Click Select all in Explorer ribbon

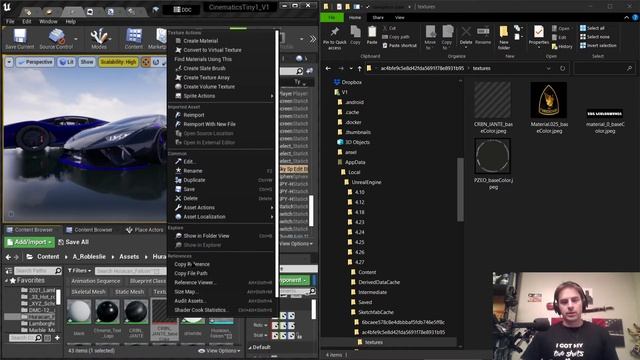593,28
